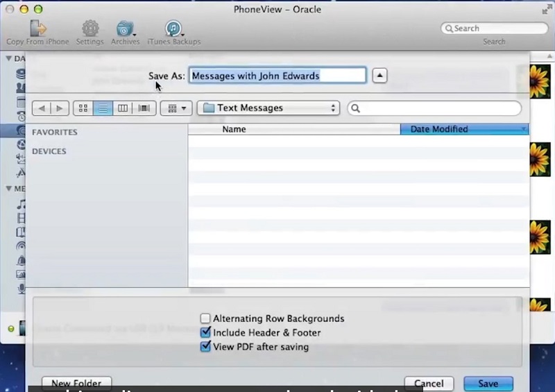Screen dimensions: 555x392
Task: Click the iTunes Backups icon
Action: pos(173,29)
